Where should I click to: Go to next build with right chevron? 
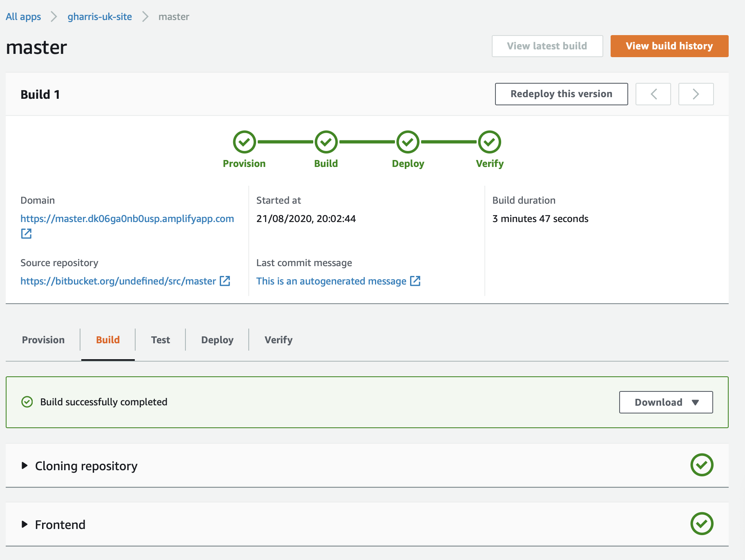[x=696, y=94]
